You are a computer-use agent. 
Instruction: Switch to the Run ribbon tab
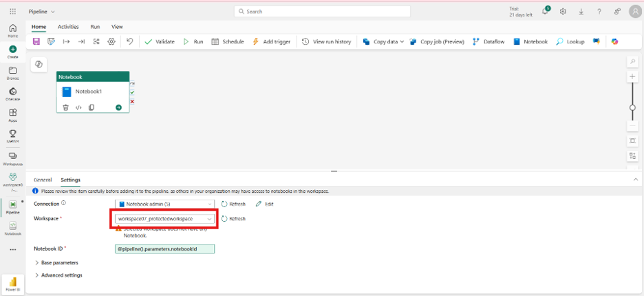coord(95,27)
